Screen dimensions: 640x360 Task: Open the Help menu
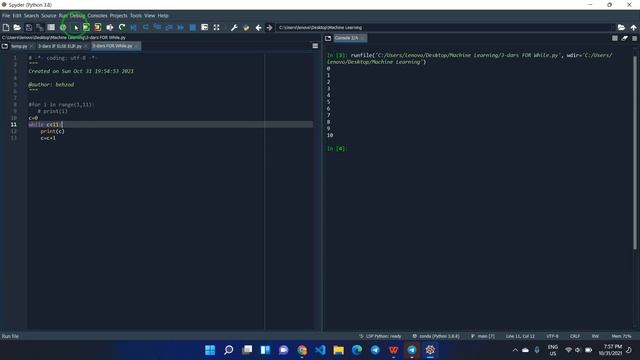(x=163, y=16)
